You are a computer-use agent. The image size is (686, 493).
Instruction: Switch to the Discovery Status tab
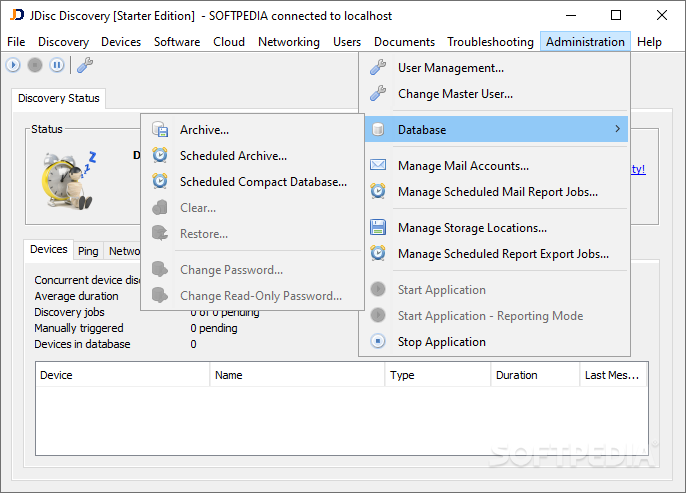tap(59, 98)
